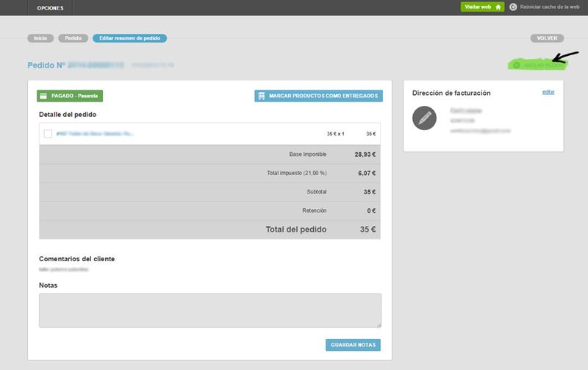This screenshot has width=588, height=370.
Task: Tick the checkbox beside the order product
Action: click(x=48, y=134)
